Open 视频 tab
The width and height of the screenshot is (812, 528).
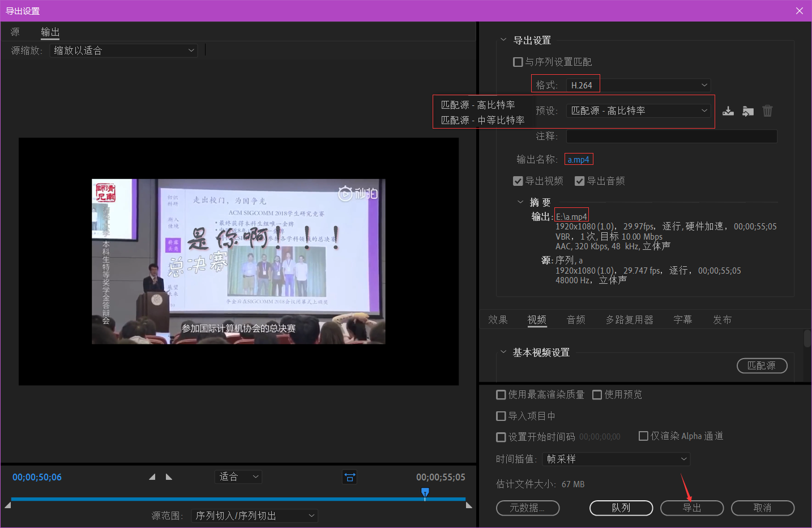point(537,320)
